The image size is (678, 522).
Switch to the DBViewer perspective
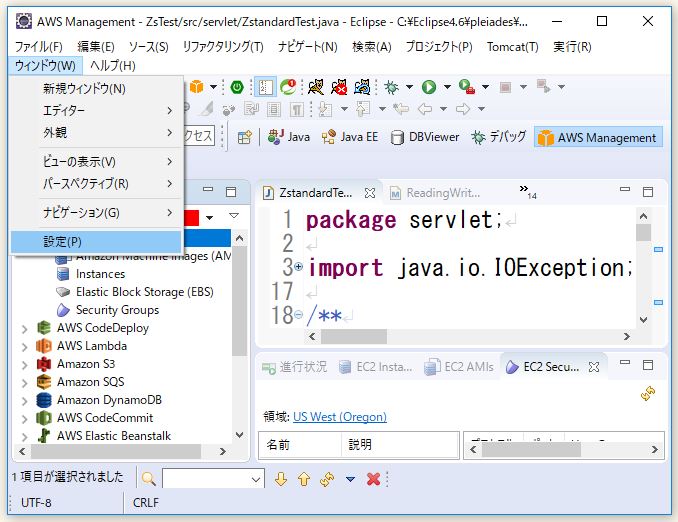(x=425, y=137)
